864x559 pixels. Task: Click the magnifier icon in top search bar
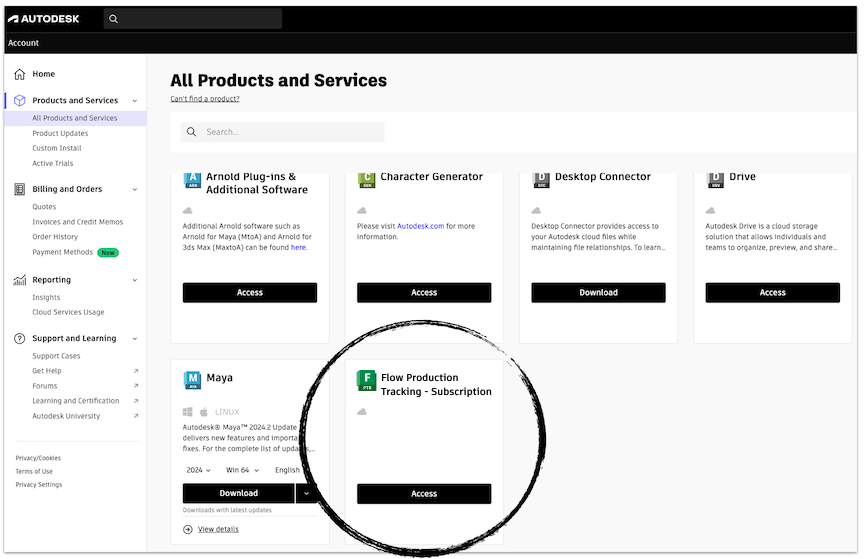pyautogui.click(x=114, y=19)
